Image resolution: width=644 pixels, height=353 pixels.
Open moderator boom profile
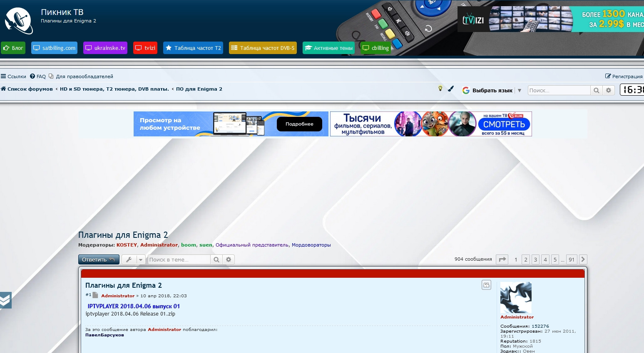tap(189, 245)
